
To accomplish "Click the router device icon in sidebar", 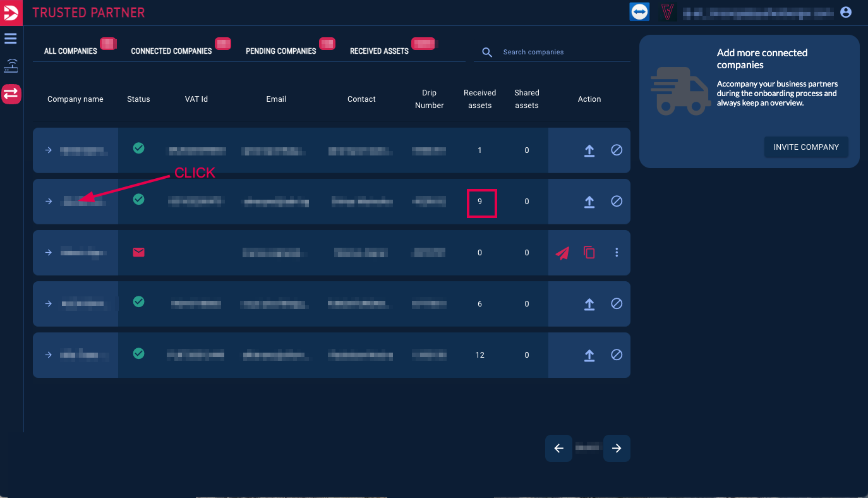I will tap(11, 66).
